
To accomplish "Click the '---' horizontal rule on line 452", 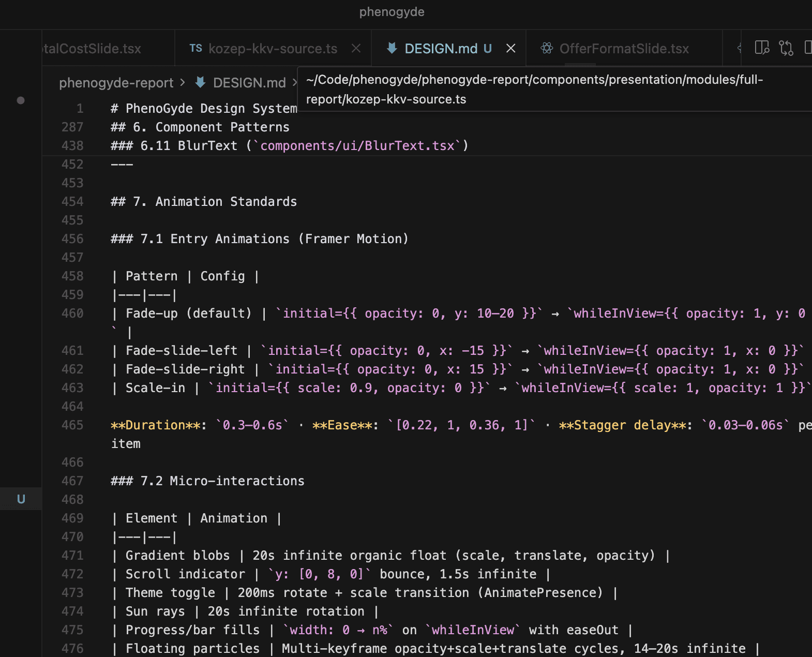I will [x=122, y=164].
